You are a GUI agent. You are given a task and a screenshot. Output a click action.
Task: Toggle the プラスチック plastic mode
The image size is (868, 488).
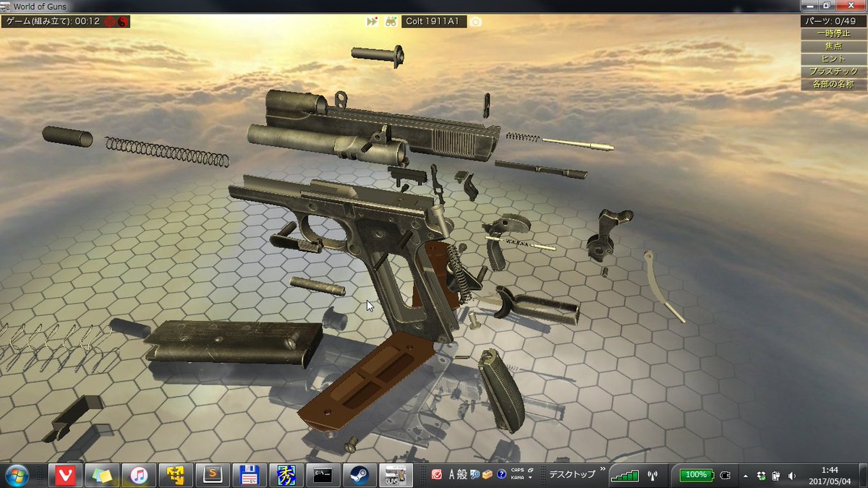(833, 72)
